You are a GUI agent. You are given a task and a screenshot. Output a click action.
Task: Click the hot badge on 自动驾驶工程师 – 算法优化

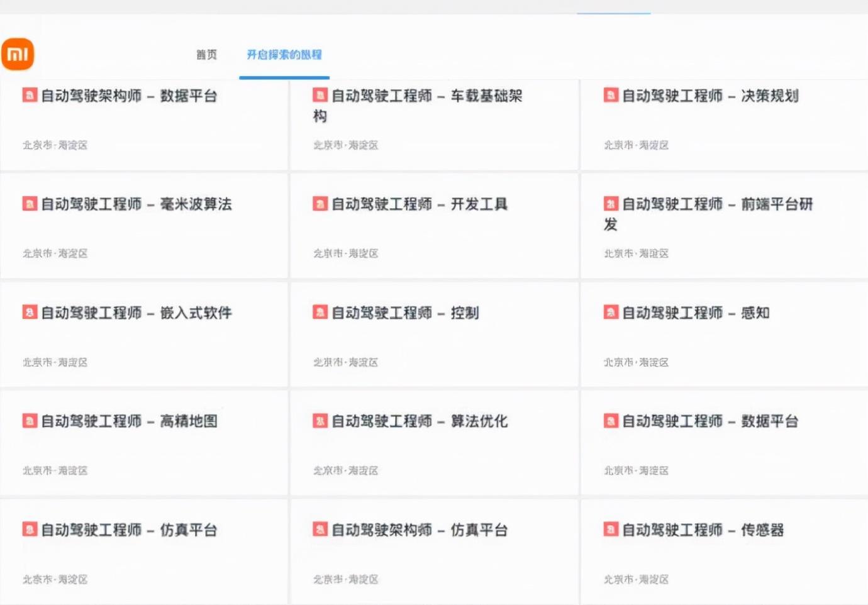pyautogui.click(x=320, y=421)
